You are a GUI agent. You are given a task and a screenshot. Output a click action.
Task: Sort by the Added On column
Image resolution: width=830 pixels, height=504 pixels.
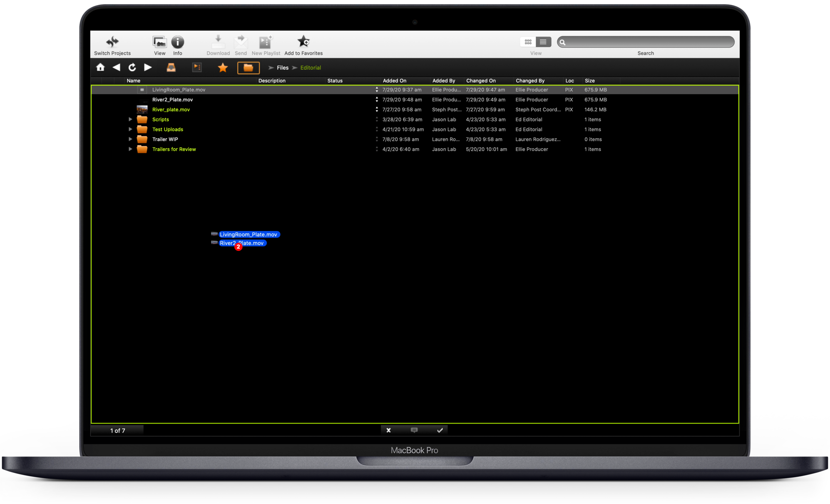pos(394,81)
